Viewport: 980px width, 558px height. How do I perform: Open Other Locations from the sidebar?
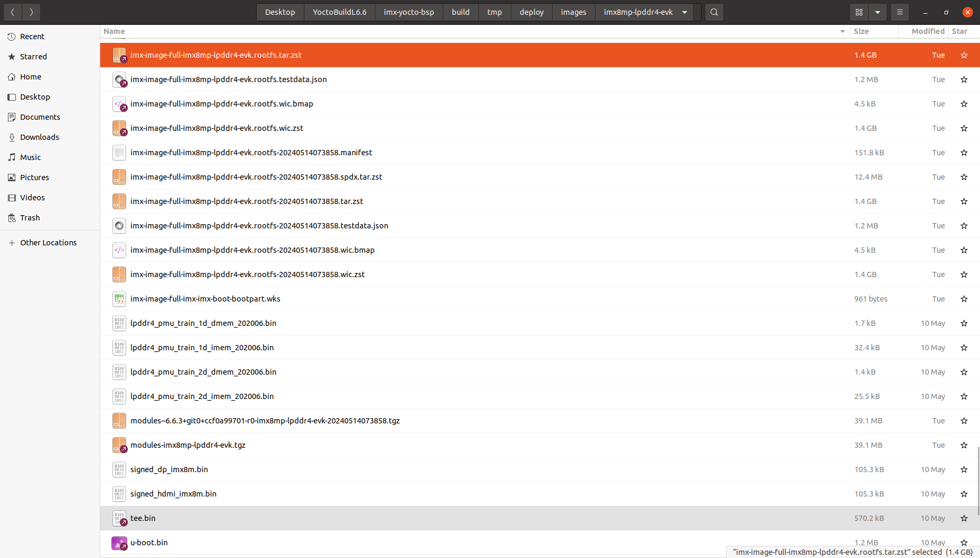[48, 242]
